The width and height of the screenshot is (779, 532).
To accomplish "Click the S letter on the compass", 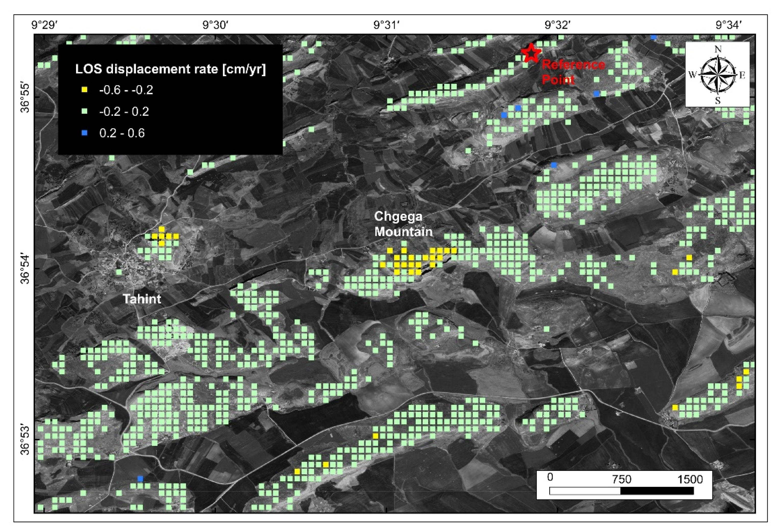I will 718,100.
